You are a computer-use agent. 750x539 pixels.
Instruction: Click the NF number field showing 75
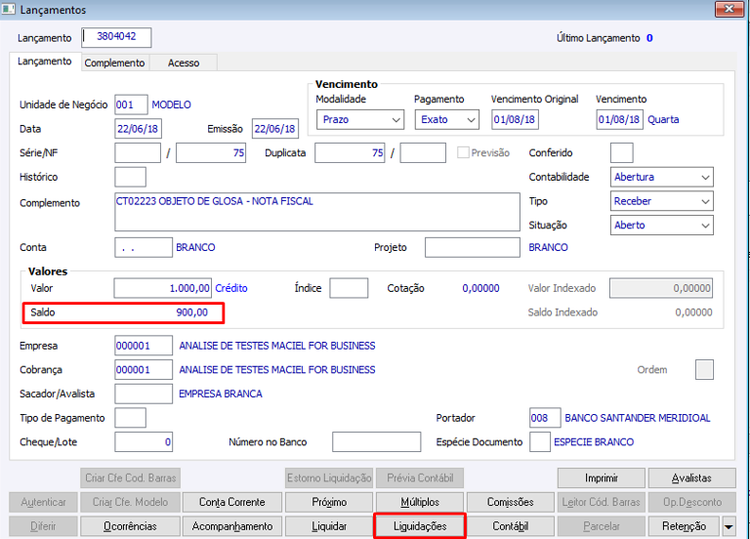[x=211, y=153]
